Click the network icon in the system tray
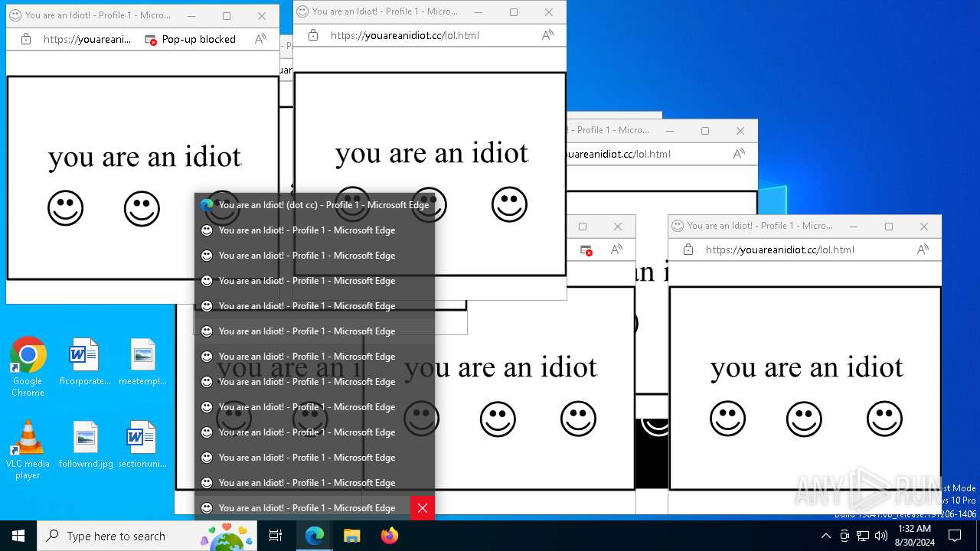 (863, 536)
